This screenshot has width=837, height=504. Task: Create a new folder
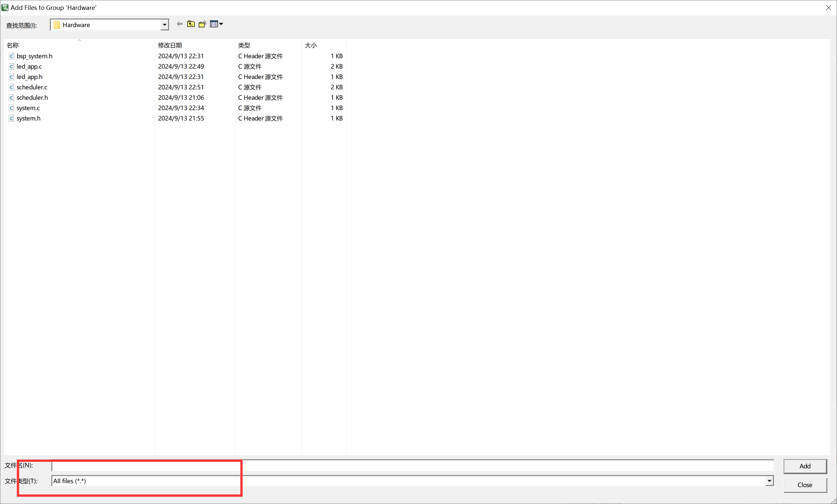click(202, 24)
